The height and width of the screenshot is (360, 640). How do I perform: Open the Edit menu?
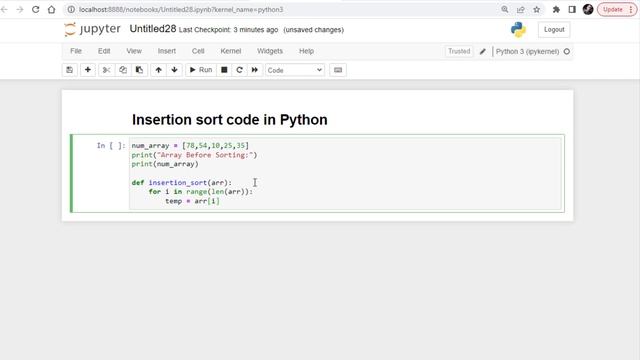click(104, 51)
